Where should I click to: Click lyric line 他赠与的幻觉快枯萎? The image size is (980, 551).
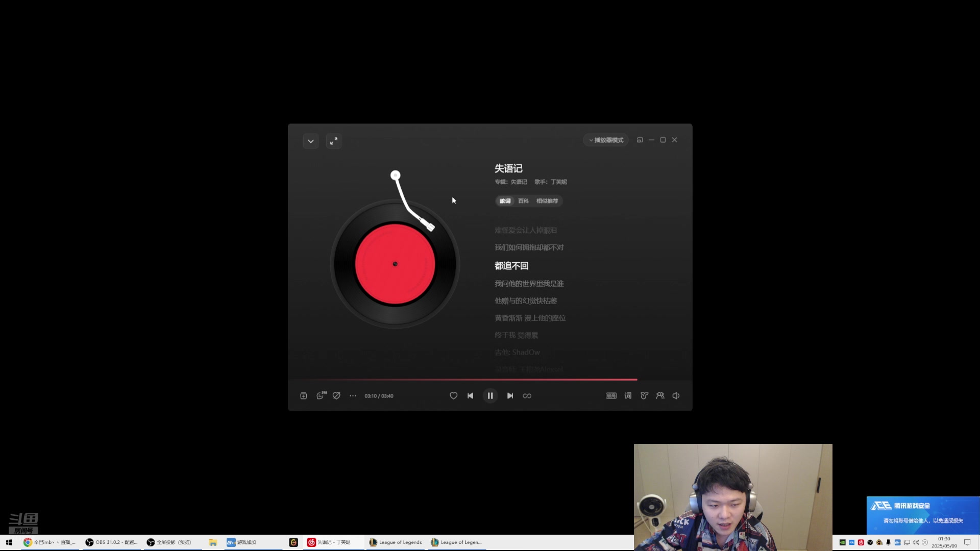pyautogui.click(x=526, y=301)
